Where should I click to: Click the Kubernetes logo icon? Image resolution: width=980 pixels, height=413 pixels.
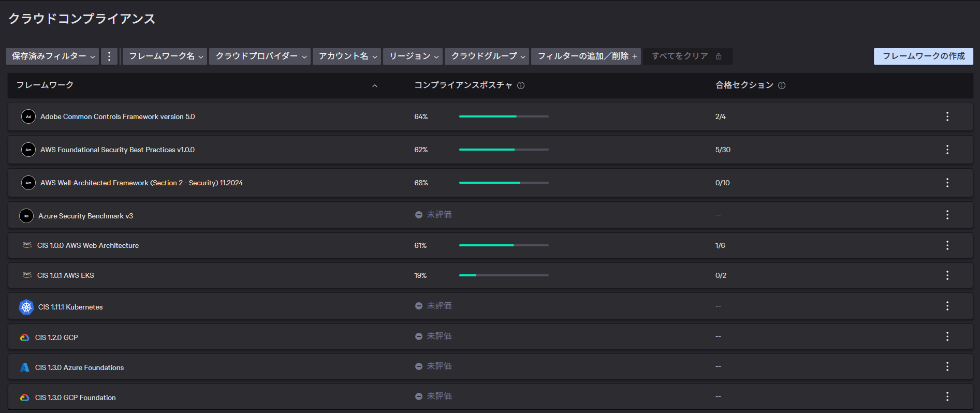point(26,307)
